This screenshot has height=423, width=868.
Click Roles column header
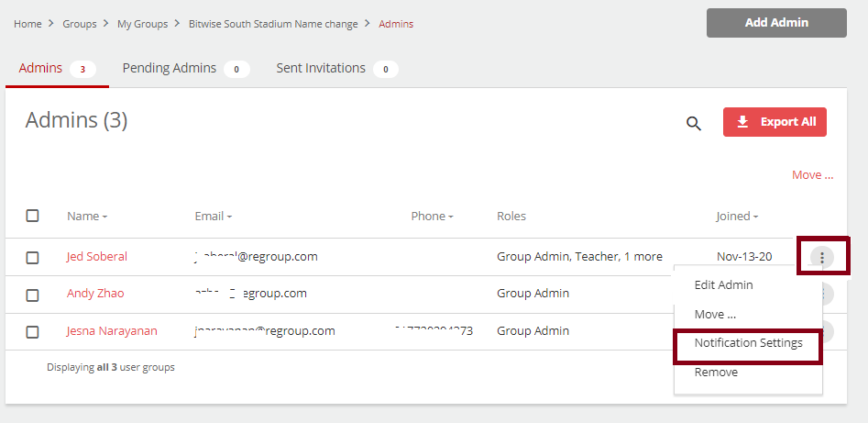tap(511, 217)
